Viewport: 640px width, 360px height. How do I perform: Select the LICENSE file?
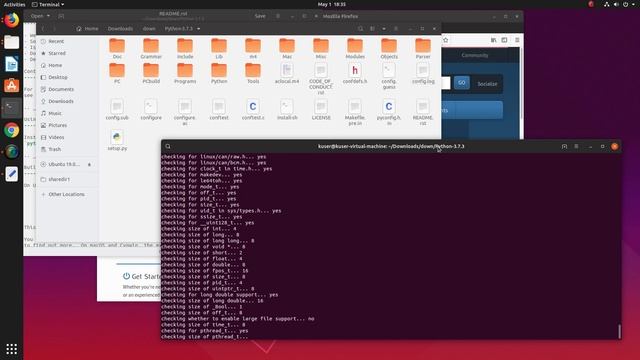pos(321,109)
